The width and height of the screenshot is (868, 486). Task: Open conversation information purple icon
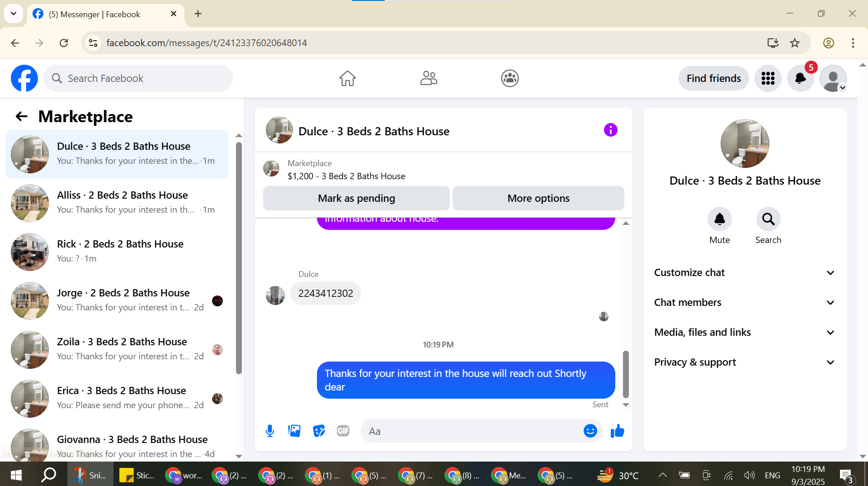pyautogui.click(x=610, y=130)
